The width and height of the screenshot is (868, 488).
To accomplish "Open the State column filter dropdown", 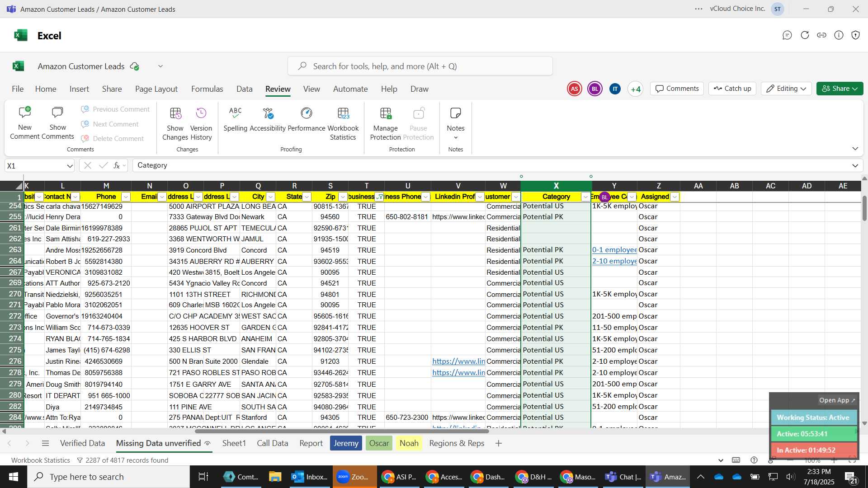I will pyautogui.click(x=307, y=197).
